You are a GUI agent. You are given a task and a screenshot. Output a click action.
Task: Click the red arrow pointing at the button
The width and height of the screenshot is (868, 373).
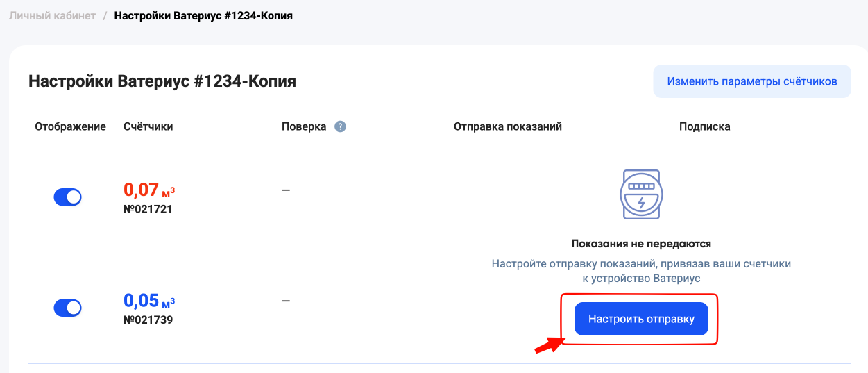(547, 345)
